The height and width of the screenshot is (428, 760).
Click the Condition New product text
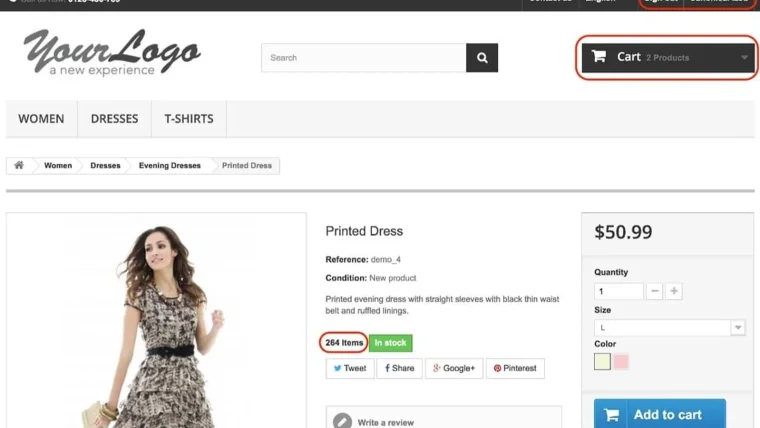tap(371, 278)
